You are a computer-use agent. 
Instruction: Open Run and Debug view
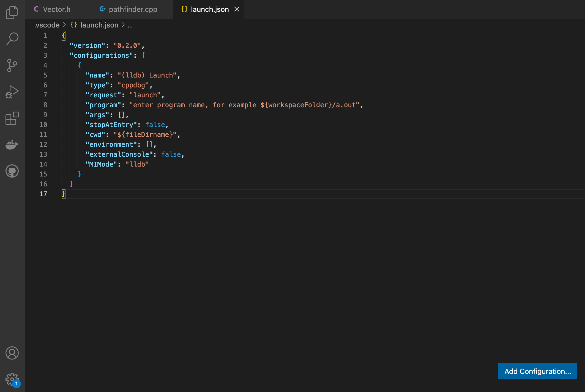[x=12, y=92]
